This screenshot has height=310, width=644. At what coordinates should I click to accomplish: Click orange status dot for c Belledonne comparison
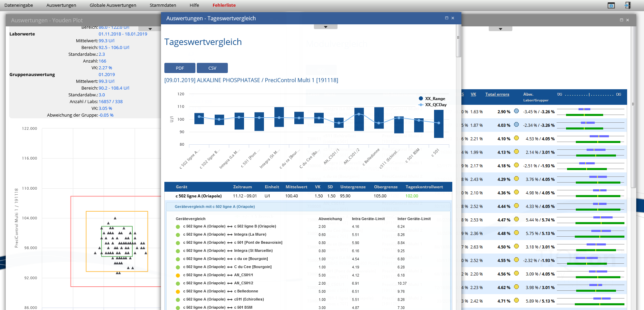(x=178, y=292)
